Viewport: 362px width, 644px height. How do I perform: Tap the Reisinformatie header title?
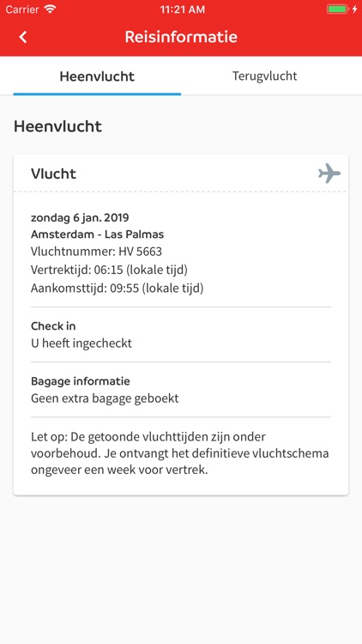pyautogui.click(x=181, y=37)
